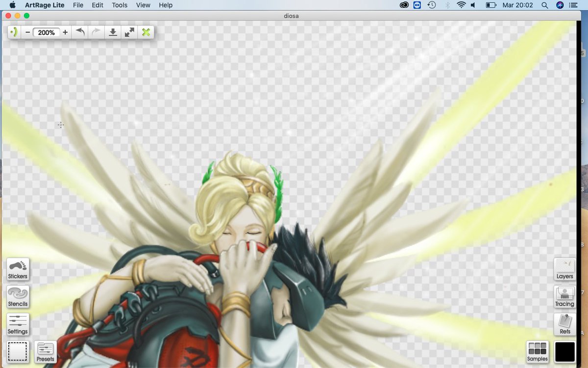The image size is (588, 368).
Task: Open the Stencils panel
Action: pos(18,297)
